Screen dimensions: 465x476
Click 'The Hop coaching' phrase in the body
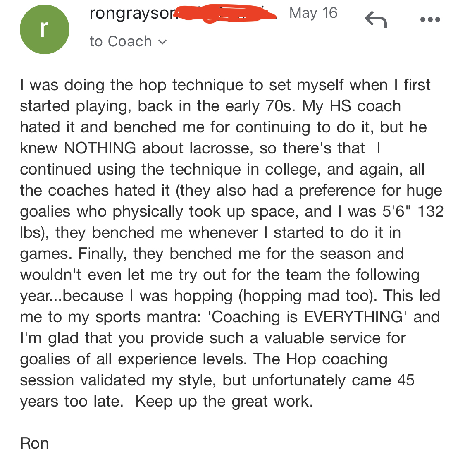point(320,359)
